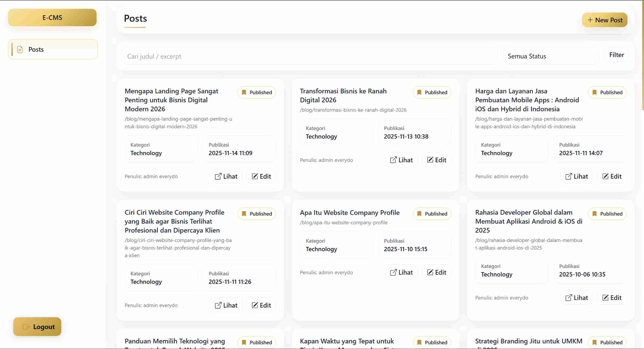Image resolution: width=644 pixels, height=349 pixels.
Task: Click pencil icon on Rahasia Developer Edit
Action: tap(605, 297)
